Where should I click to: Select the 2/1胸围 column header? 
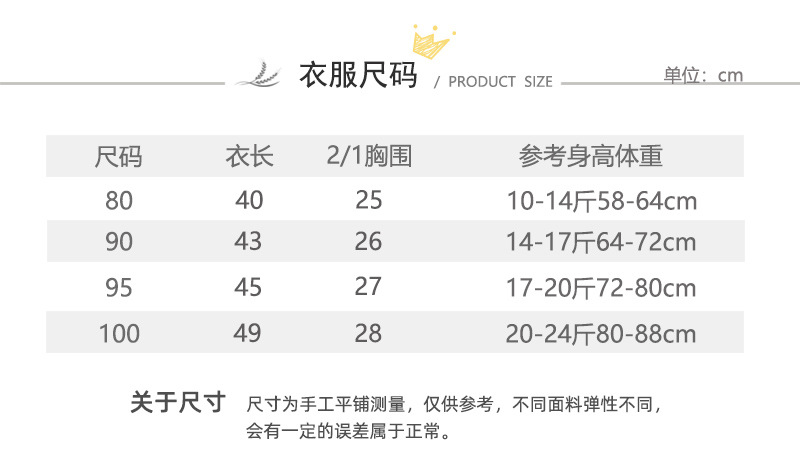tap(369, 156)
